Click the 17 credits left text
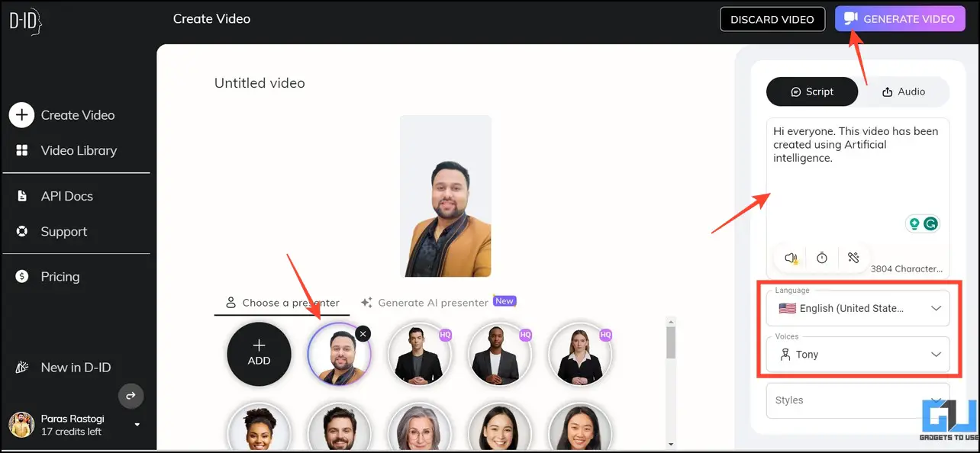 tap(71, 432)
